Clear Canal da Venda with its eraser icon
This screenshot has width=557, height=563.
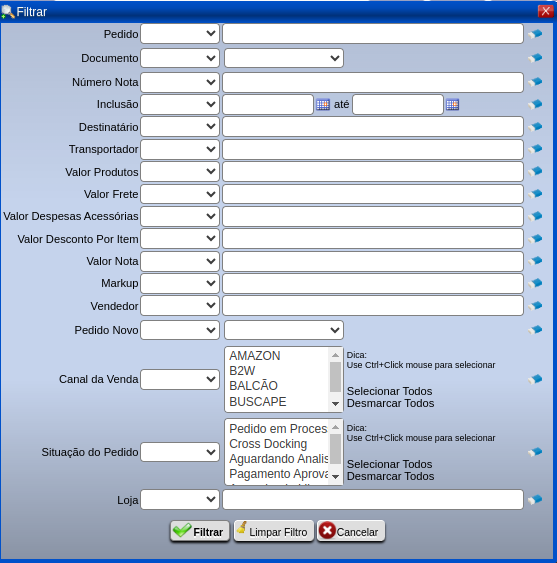click(535, 379)
